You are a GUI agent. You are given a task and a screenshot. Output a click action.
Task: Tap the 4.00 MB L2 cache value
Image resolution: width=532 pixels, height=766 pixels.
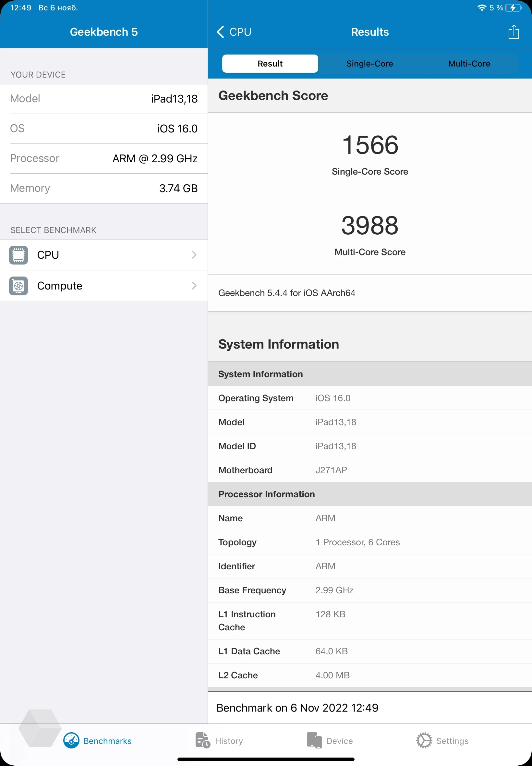click(x=332, y=675)
